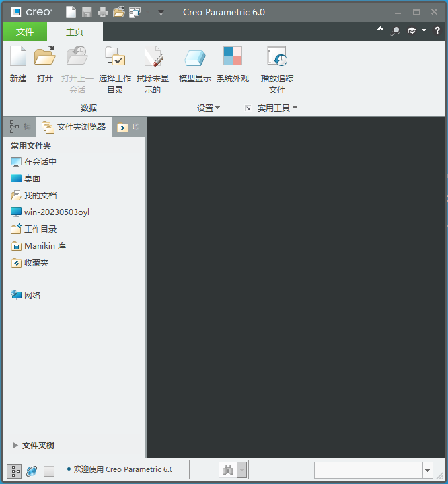Switch to the model tree tab
This screenshot has width=448, height=484.
(x=20, y=127)
